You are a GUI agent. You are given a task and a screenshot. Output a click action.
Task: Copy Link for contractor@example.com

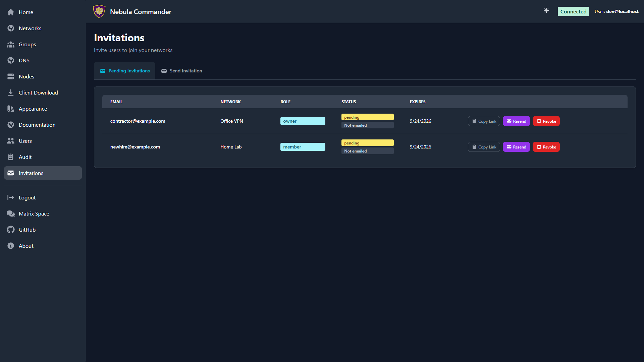484,121
